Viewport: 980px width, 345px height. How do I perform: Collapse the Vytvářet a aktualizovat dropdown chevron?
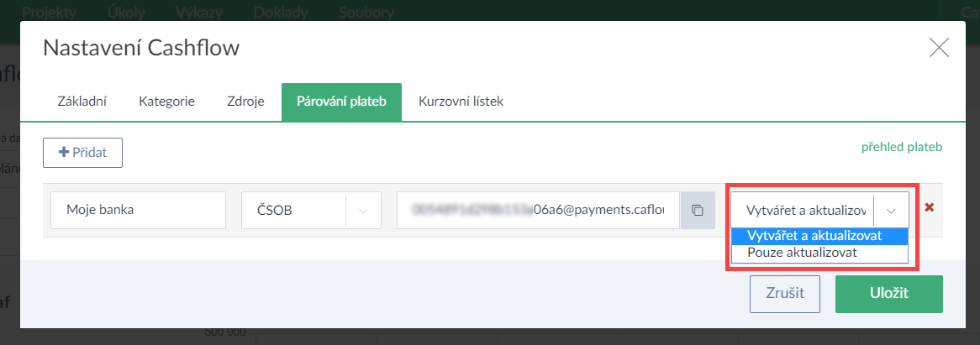[x=891, y=210]
